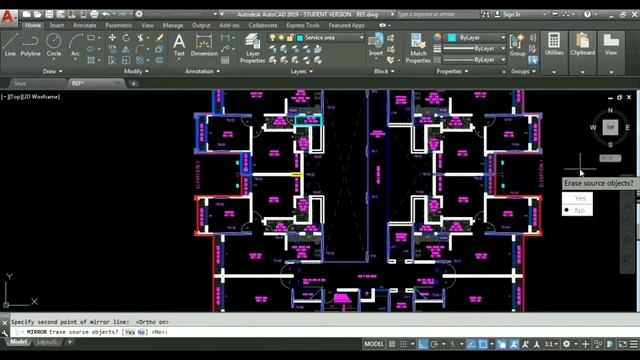Click the Save icon in quick access toolbar
This screenshot has width=640, height=360.
pyautogui.click(x=49, y=14)
